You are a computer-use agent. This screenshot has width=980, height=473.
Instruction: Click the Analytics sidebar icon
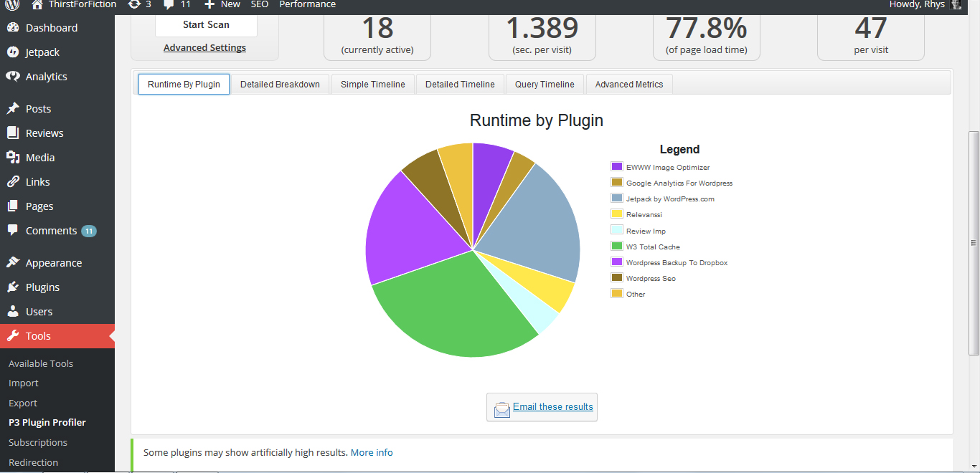(x=13, y=77)
